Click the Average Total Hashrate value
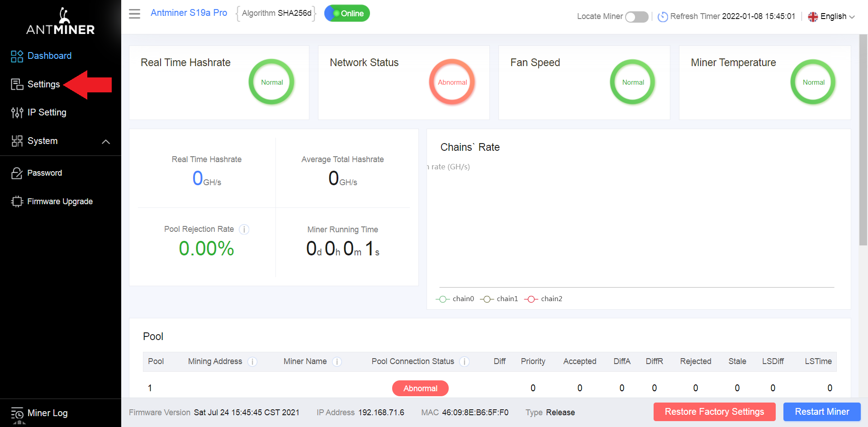 coord(342,178)
